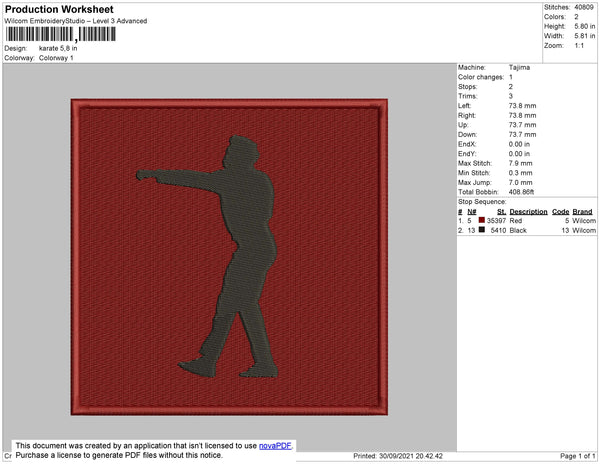Click the 'Red' description in stop row 1
Viewport: 600px width, 464px height.
(516, 221)
